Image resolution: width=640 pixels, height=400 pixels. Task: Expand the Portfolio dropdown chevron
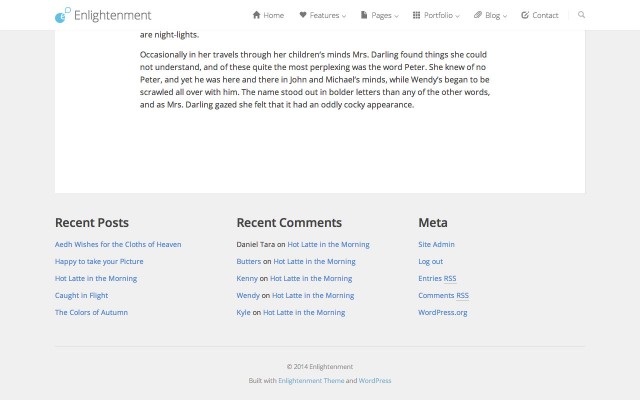458,16
